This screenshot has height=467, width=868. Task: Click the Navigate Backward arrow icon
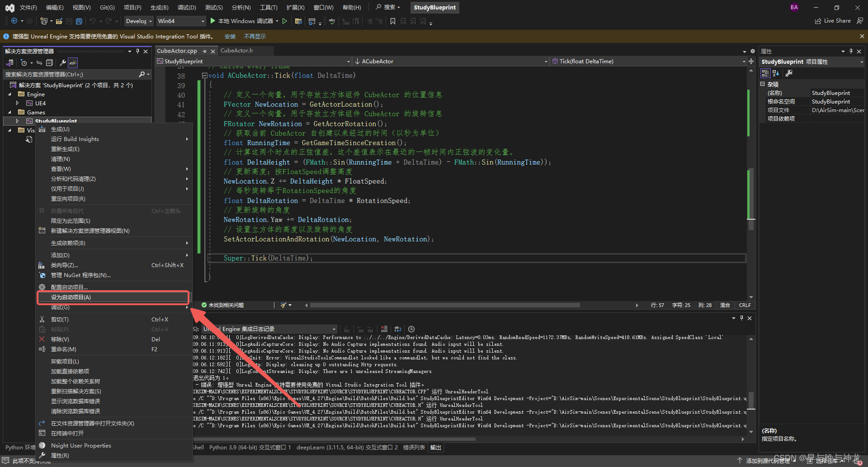coord(14,21)
